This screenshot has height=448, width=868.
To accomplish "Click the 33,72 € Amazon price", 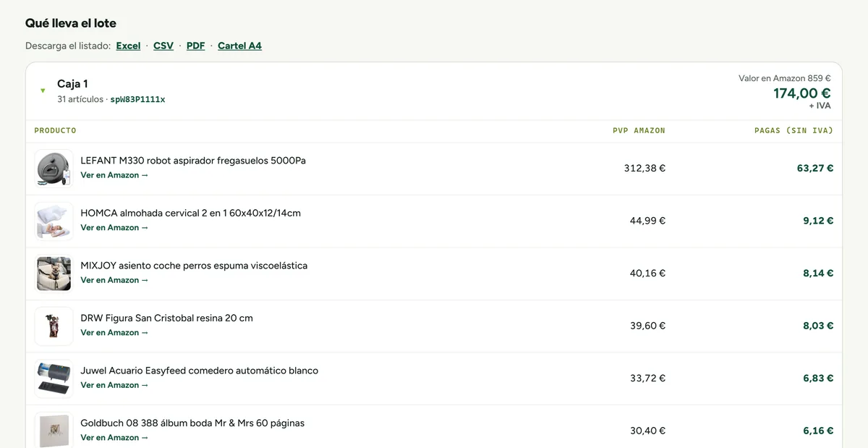I will coord(647,378).
